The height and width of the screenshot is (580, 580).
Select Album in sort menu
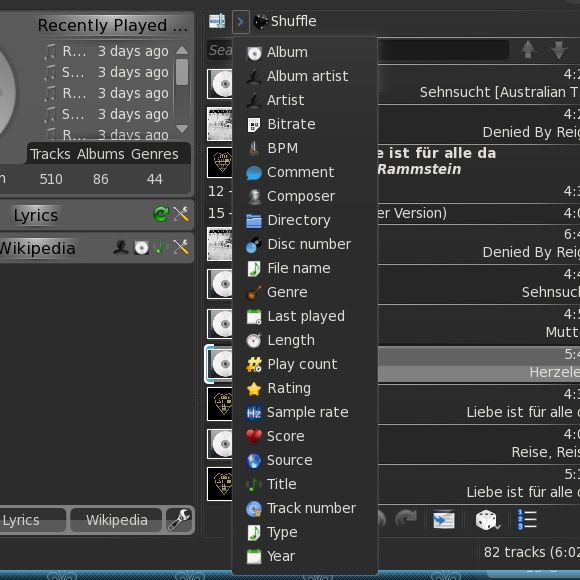coord(305,53)
